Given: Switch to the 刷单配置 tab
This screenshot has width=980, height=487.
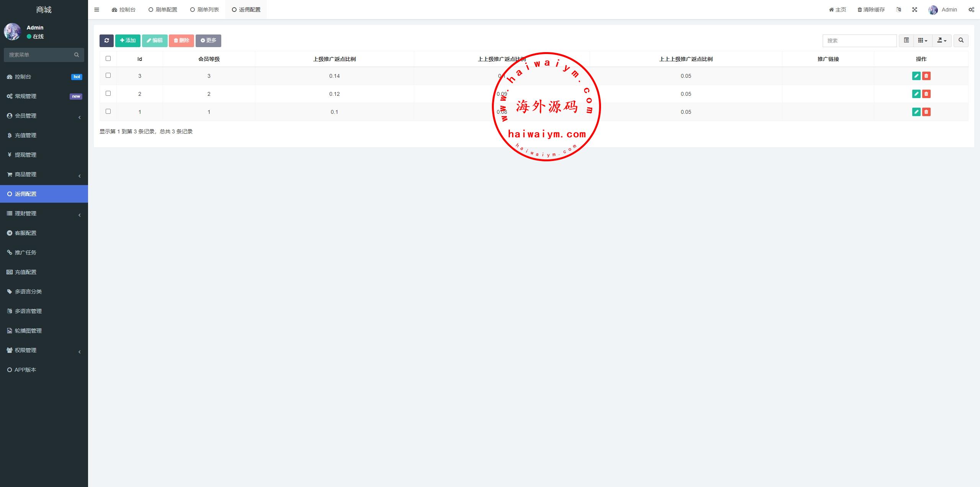Looking at the screenshot, I should 163,10.
